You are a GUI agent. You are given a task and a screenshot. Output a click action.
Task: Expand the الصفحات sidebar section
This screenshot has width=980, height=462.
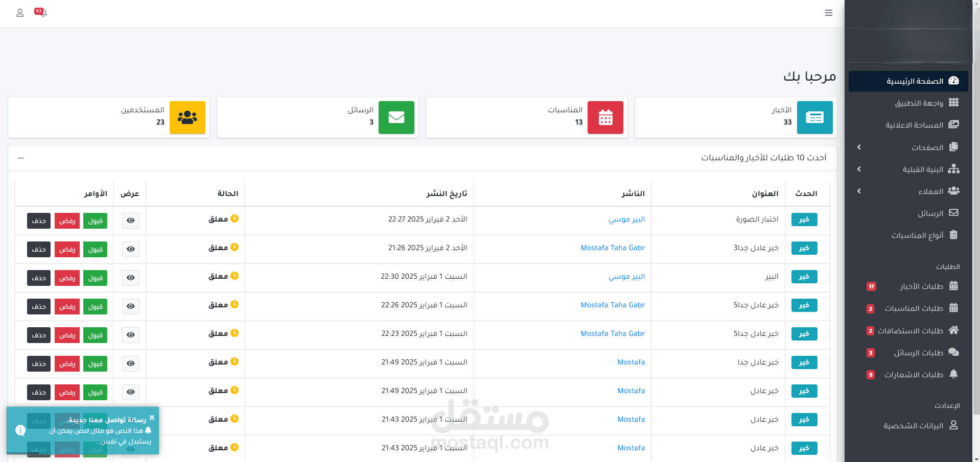pos(859,147)
